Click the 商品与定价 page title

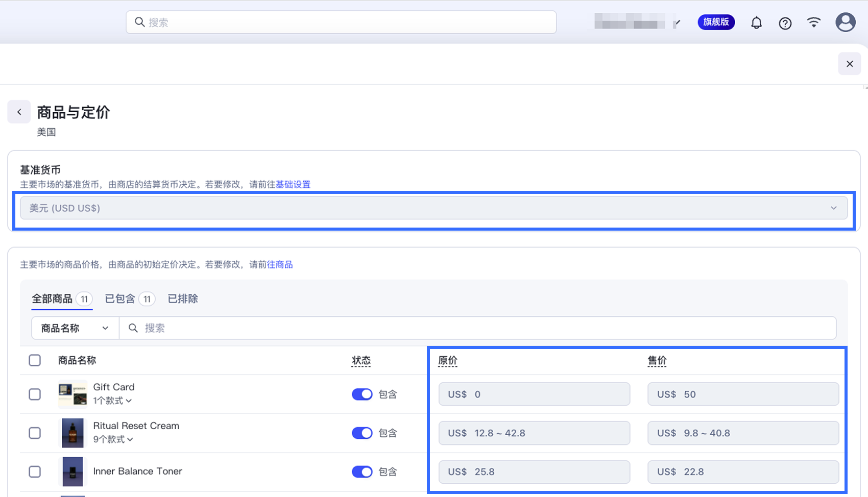74,112
